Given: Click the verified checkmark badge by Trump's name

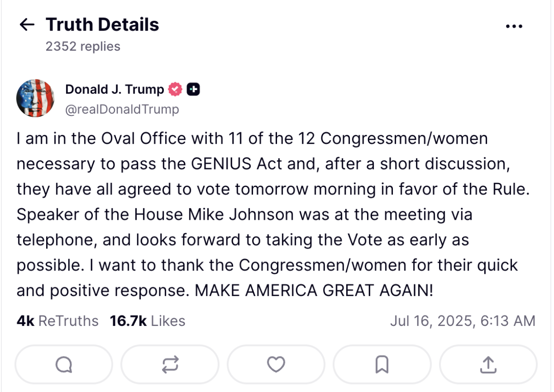Looking at the screenshot, I should [175, 89].
